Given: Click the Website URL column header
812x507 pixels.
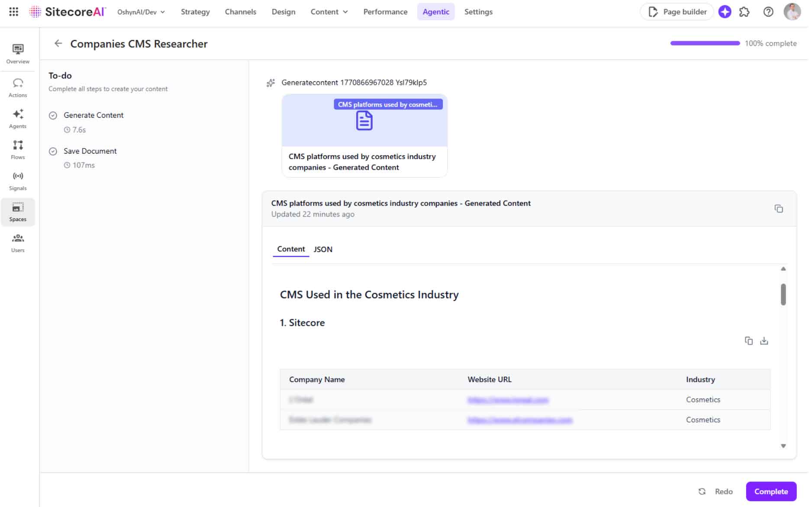Looking at the screenshot, I should tap(490, 379).
